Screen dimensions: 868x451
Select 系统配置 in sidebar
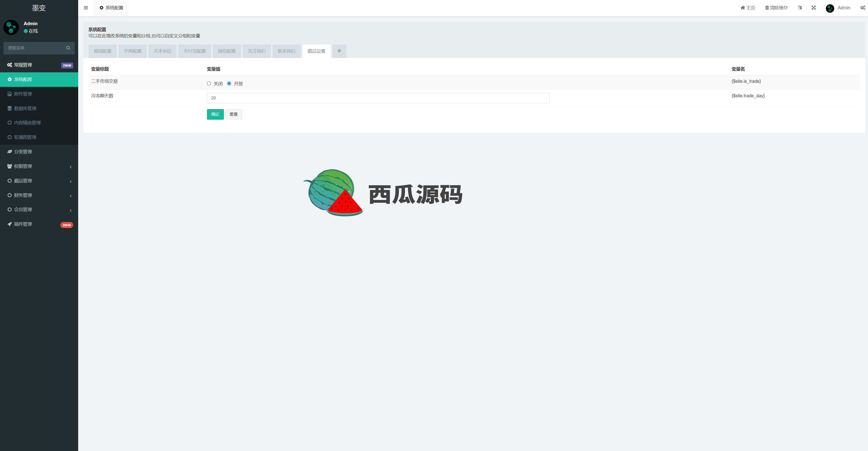[x=39, y=80]
